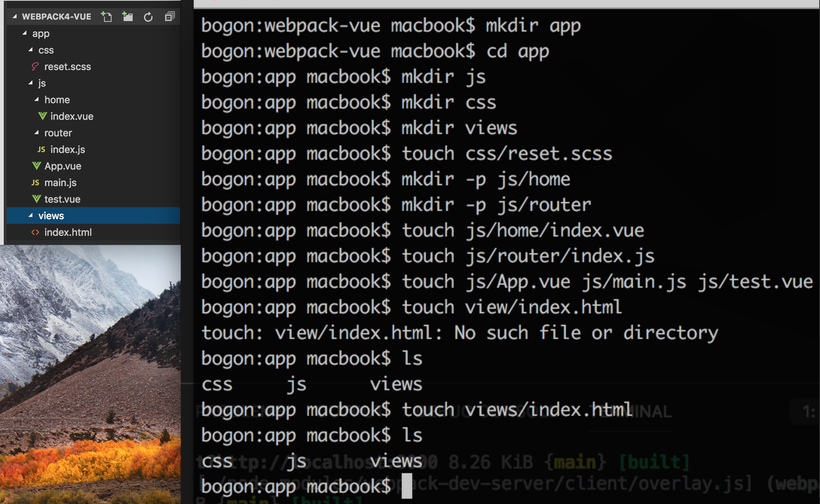The width and height of the screenshot is (820, 504).
Task: Click the HTML icon beside index.html
Action: pos(35,232)
